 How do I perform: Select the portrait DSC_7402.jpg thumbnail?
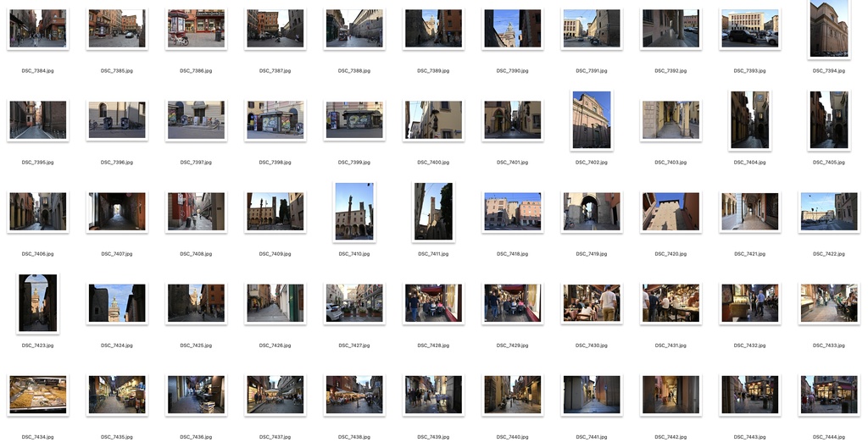[592, 120]
